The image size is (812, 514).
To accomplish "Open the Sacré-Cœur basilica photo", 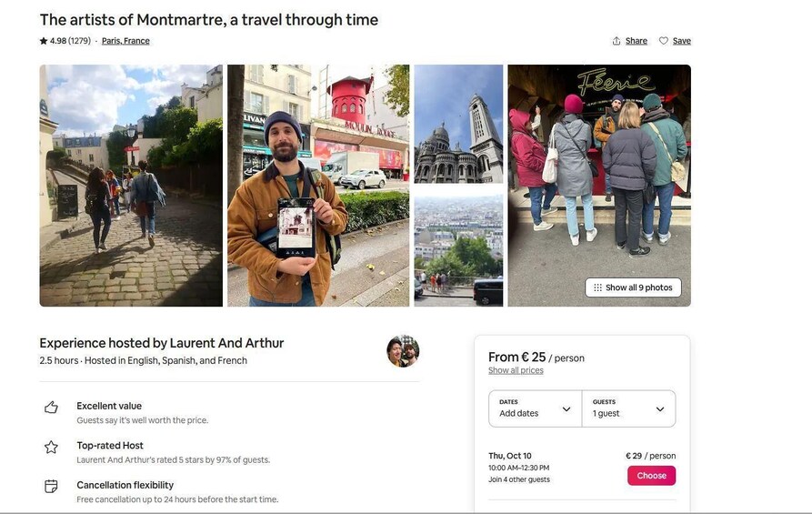I will (x=458, y=124).
